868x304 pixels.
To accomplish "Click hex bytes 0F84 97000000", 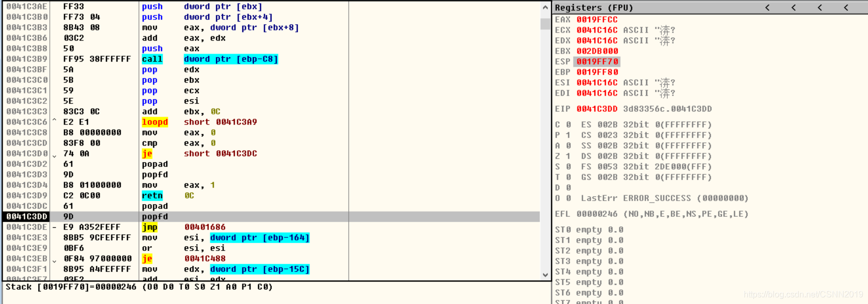I will coord(97,258).
